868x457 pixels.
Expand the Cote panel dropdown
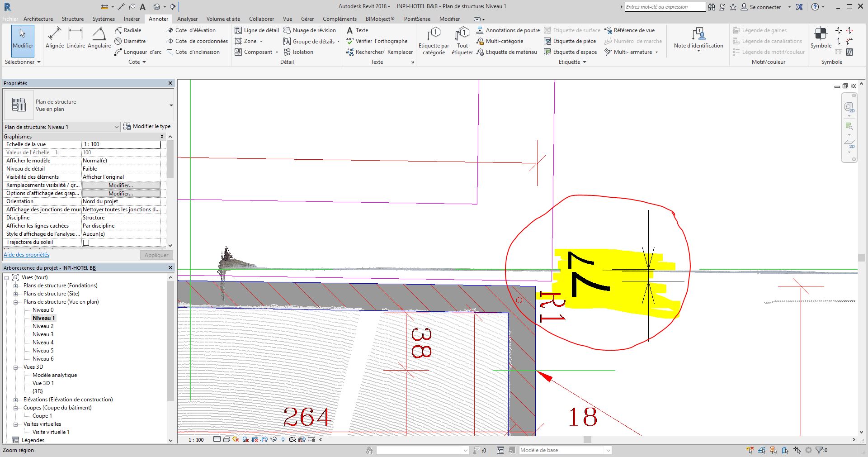[137, 62]
